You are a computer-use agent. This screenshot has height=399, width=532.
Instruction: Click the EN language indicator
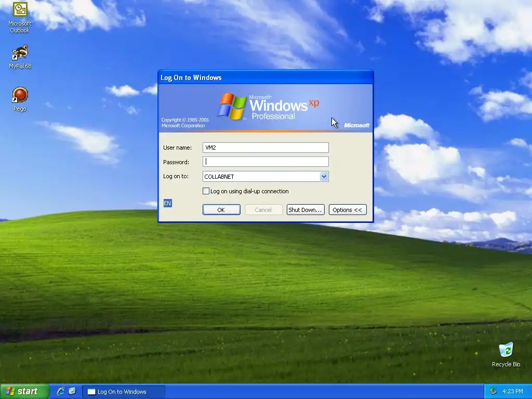click(x=167, y=203)
